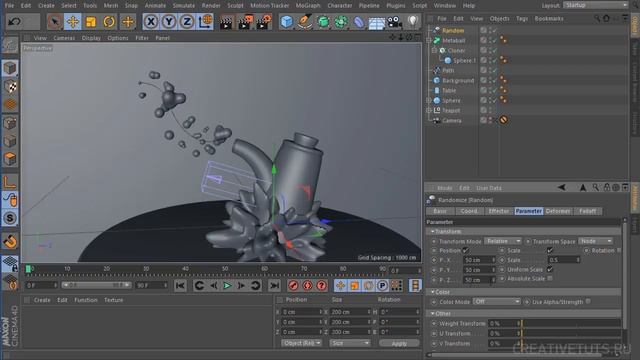640x360 pixels.
Task: Collapse the Cloner tree node
Action: point(434,51)
